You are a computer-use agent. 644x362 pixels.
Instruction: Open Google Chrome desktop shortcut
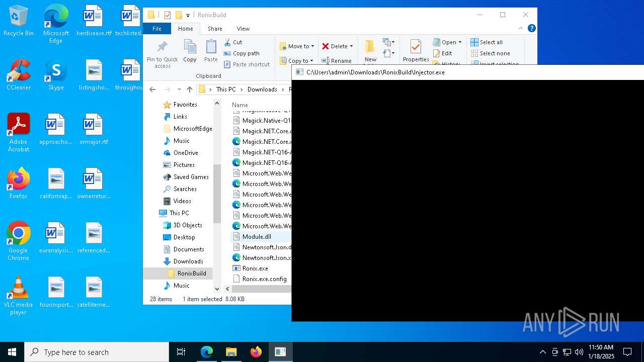pyautogui.click(x=19, y=241)
